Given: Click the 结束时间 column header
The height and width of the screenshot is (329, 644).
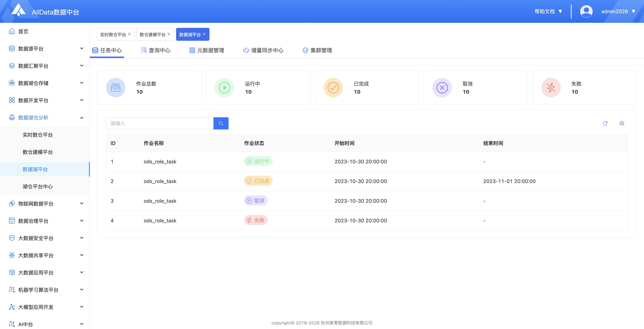Looking at the screenshot, I should (x=493, y=143).
